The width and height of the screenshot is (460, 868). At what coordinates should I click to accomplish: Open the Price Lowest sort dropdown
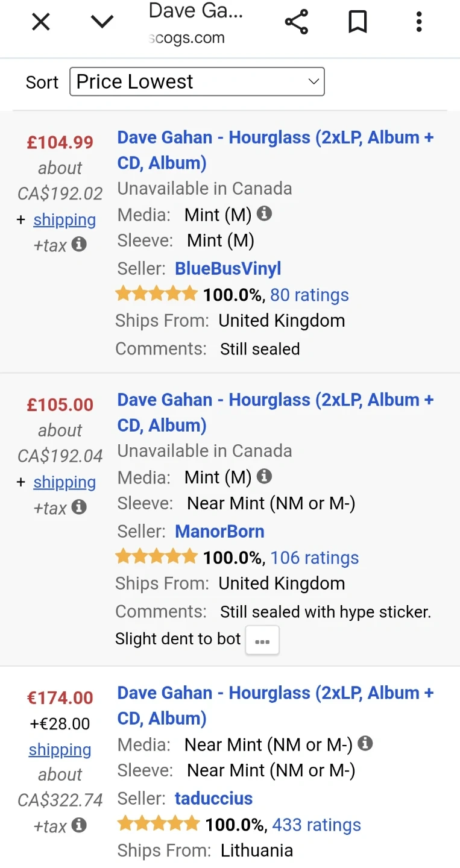(197, 82)
